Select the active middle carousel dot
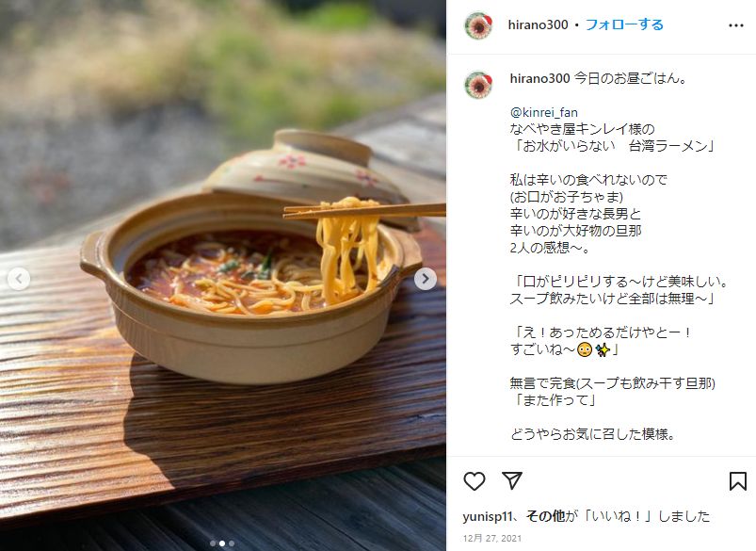756x551 pixels. pyautogui.click(x=222, y=543)
